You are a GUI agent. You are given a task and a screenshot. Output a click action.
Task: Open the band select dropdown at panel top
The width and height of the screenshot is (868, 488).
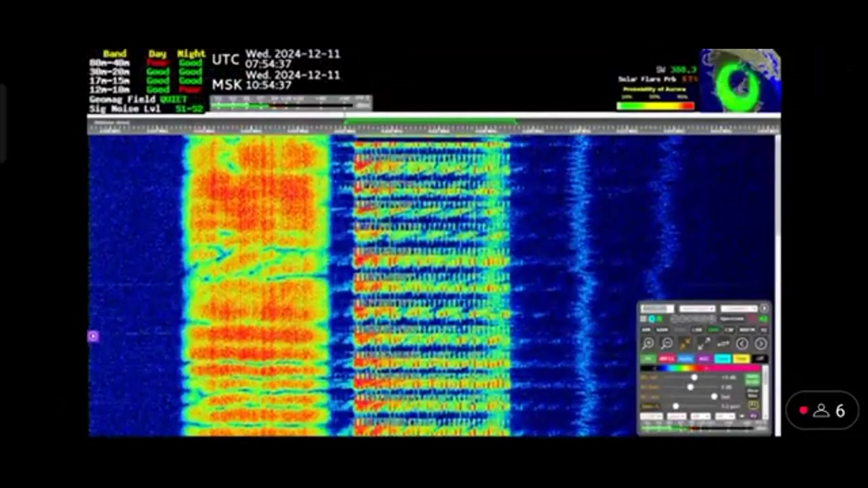tap(697, 309)
